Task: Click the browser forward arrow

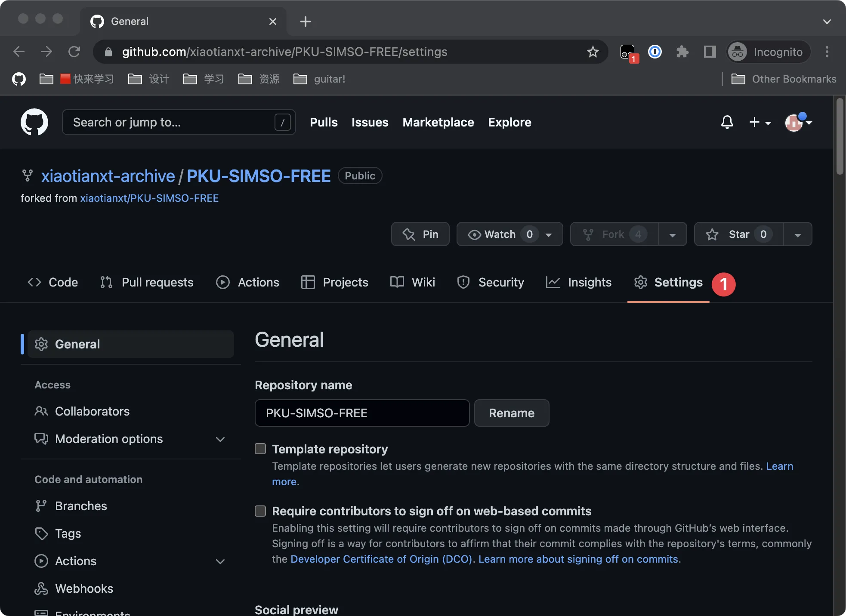Action: [46, 52]
